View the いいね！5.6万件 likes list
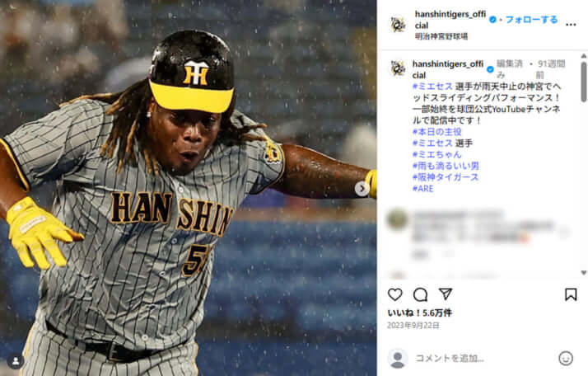This screenshot has width=588, height=376. click(x=420, y=313)
